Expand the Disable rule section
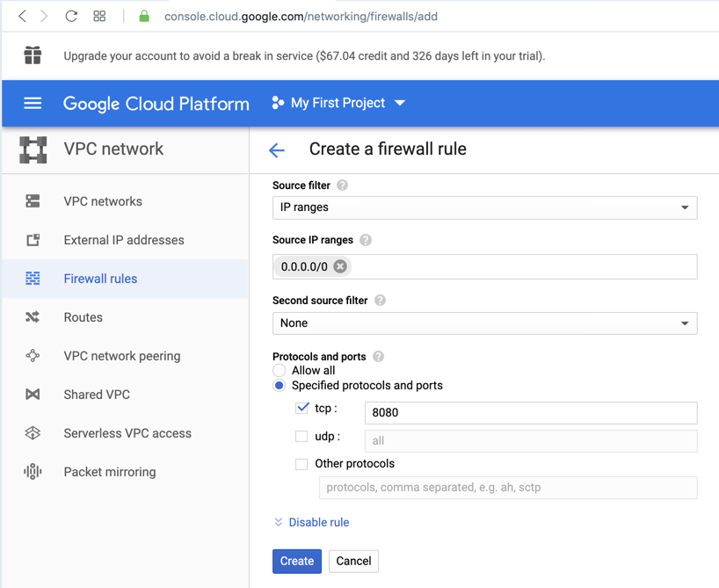Image resolution: width=719 pixels, height=588 pixels. pos(311,522)
